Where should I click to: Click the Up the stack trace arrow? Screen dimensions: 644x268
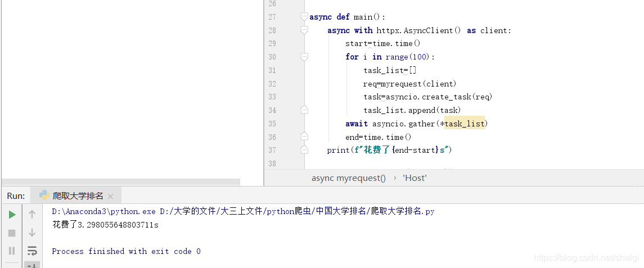[x=32, y=214]
